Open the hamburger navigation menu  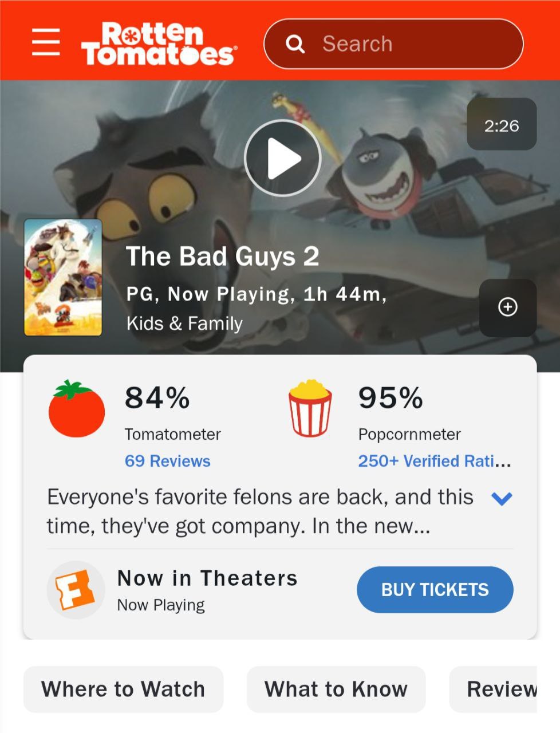coord(46,42)
